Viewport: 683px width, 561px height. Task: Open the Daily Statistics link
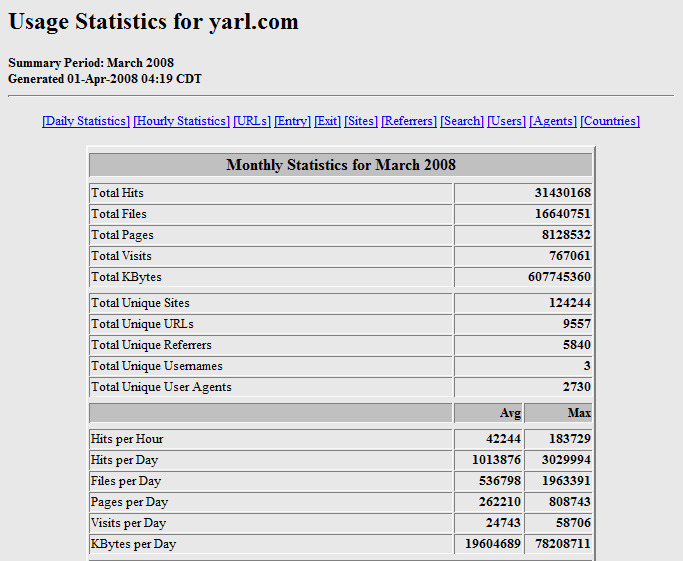coord(86,121)
